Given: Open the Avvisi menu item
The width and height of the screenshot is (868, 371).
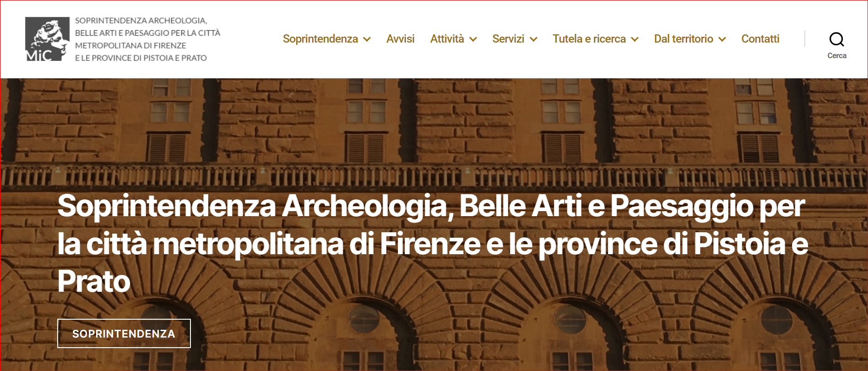Looking at the screenshot, I should (400, 39).
